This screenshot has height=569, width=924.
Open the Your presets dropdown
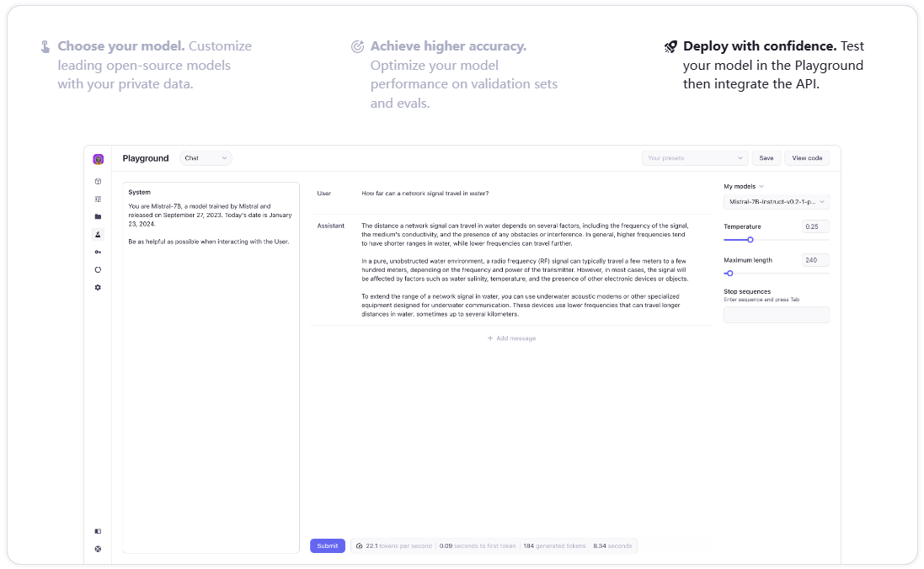pyautogui.click(x=694, y=158)
